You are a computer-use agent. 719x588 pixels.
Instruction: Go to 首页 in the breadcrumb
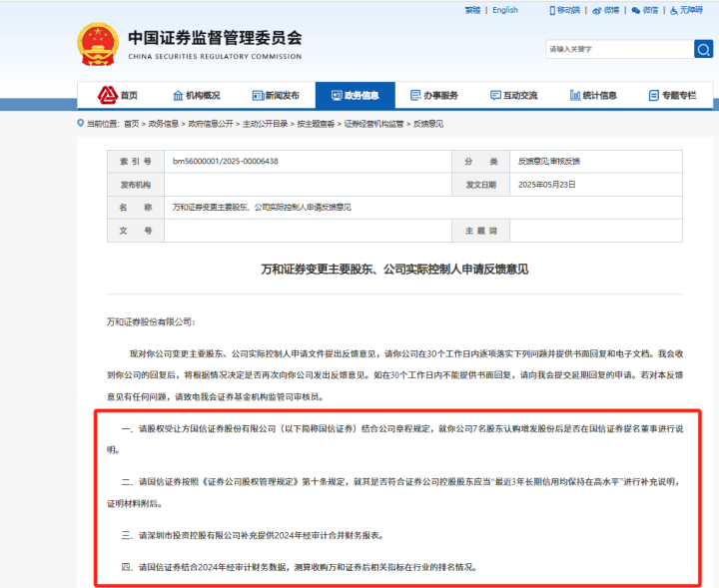pyautogui.click(x=131, y=124)
